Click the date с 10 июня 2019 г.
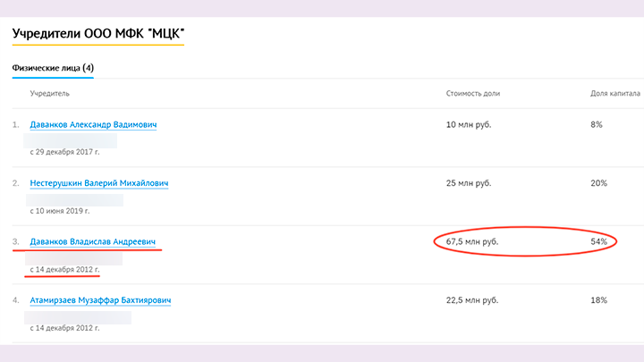 [x=64, y=211]
